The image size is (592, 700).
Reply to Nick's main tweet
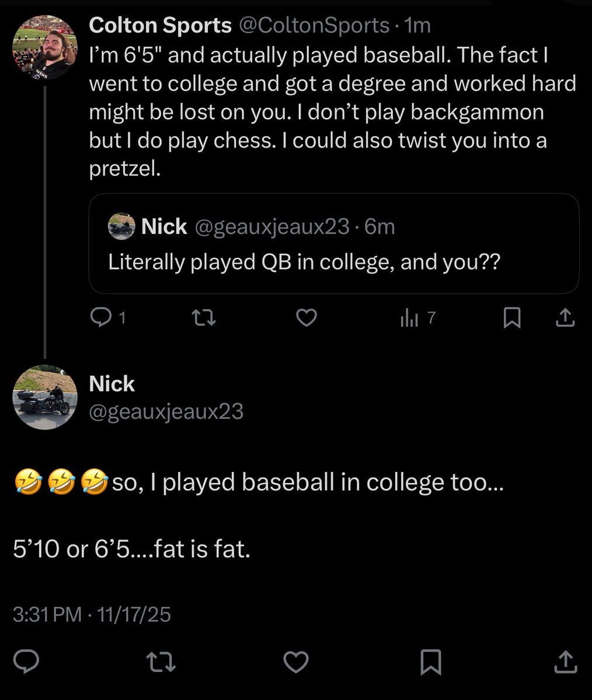(26, 661)
